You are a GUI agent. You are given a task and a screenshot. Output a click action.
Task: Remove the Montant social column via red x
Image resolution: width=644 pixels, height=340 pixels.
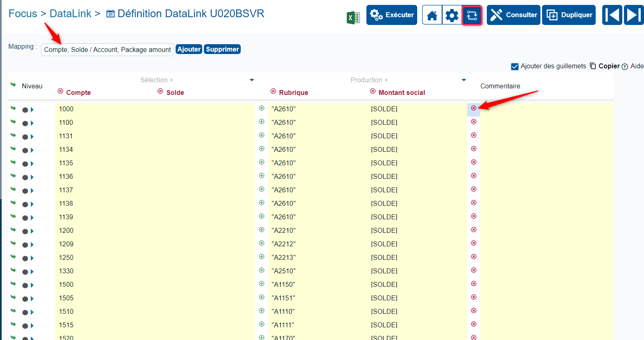pos(373,91)
